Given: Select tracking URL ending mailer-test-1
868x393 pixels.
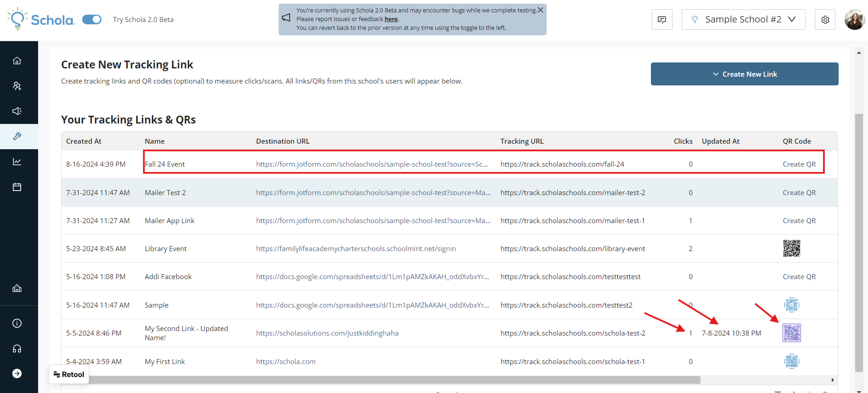Looking at the screenshot, I should coord(572,221).
